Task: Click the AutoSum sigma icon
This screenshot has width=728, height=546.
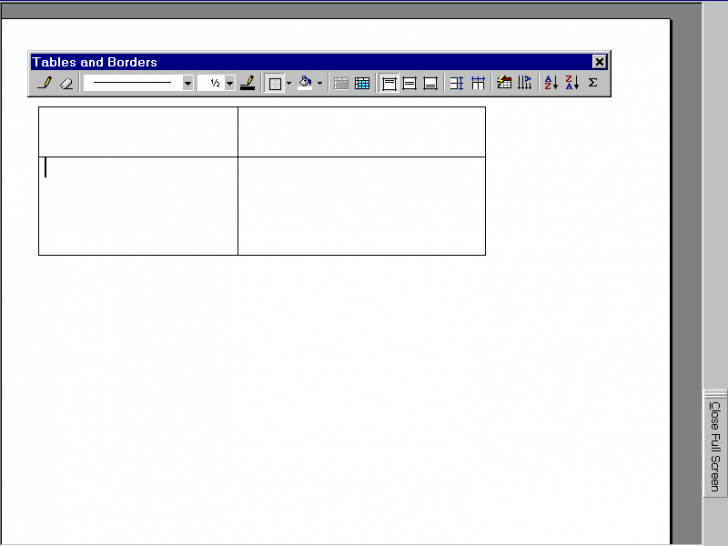Action: click(x=593, y=83)
